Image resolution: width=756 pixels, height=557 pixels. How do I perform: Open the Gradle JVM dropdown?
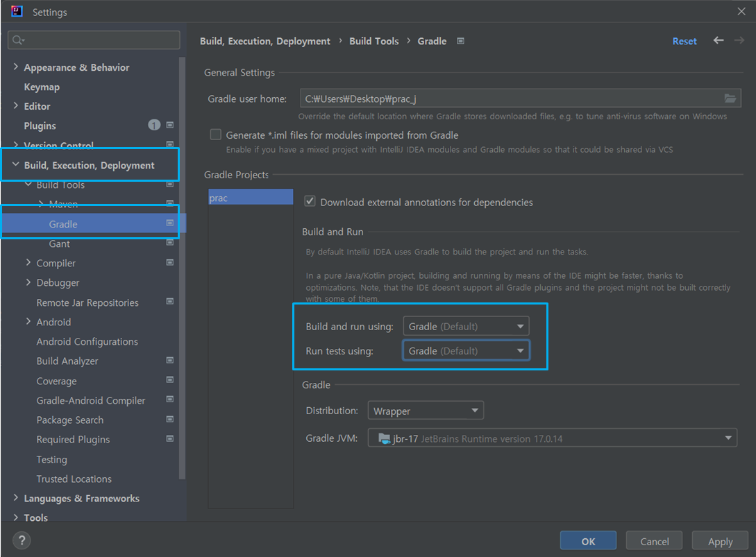pyautogui.click(x=552, y=438)
